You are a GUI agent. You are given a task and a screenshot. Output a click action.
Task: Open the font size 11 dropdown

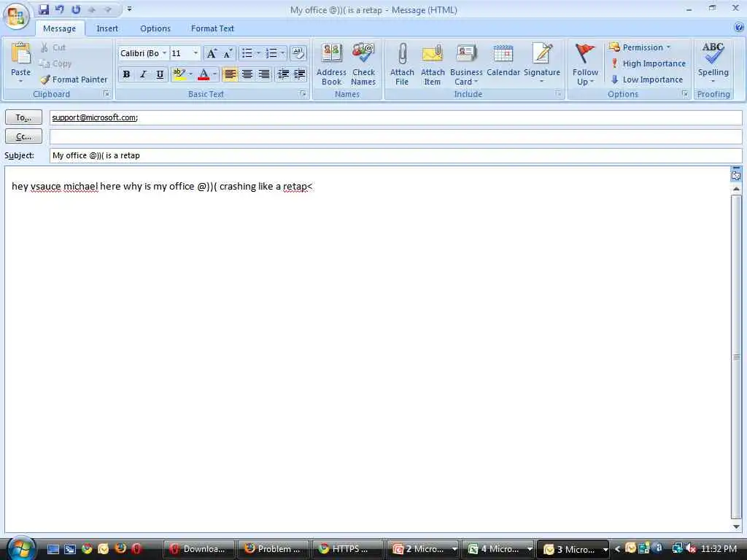pos(196,52)
